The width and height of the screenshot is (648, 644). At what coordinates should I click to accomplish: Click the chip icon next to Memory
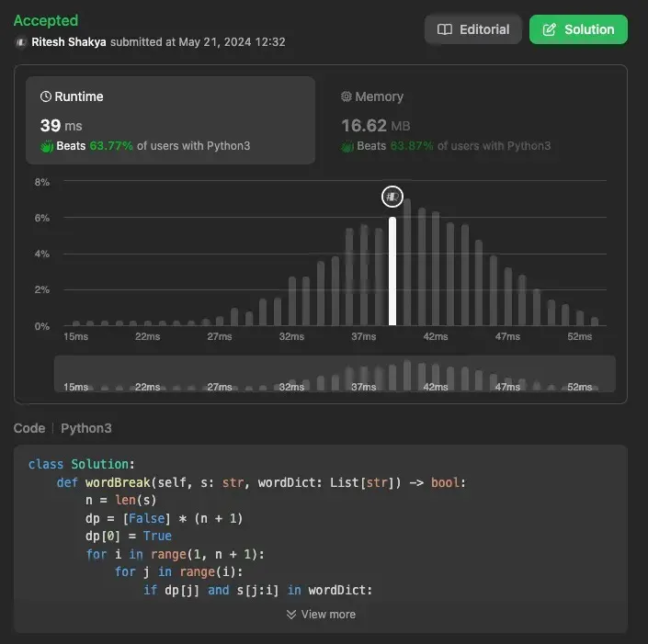tap(347, 96)
